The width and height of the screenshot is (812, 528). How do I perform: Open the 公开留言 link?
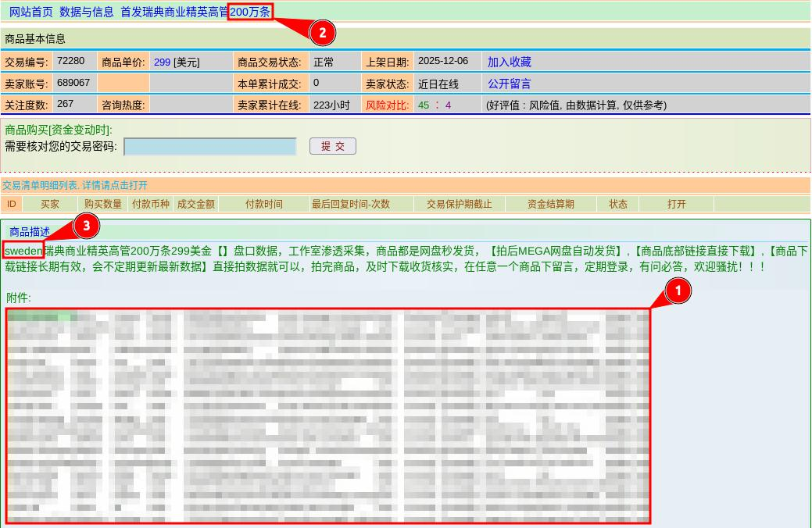(509, 84)
